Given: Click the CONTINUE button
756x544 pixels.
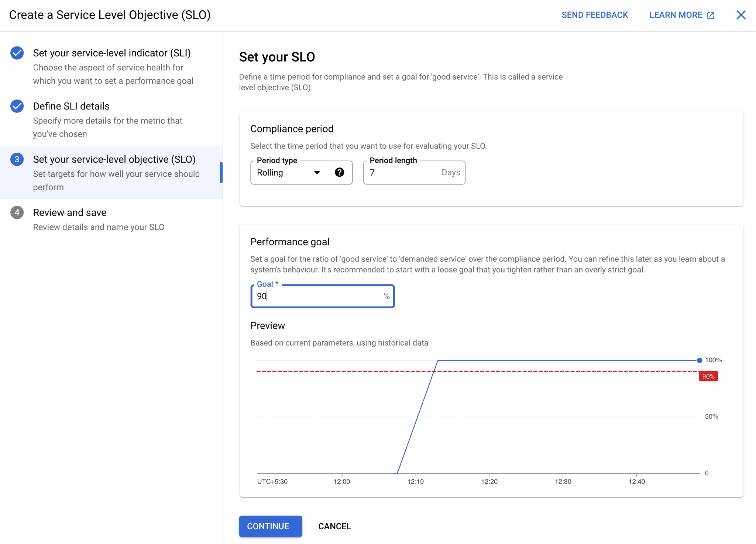Looking at the screenshot, I should (x=270, y=526).
